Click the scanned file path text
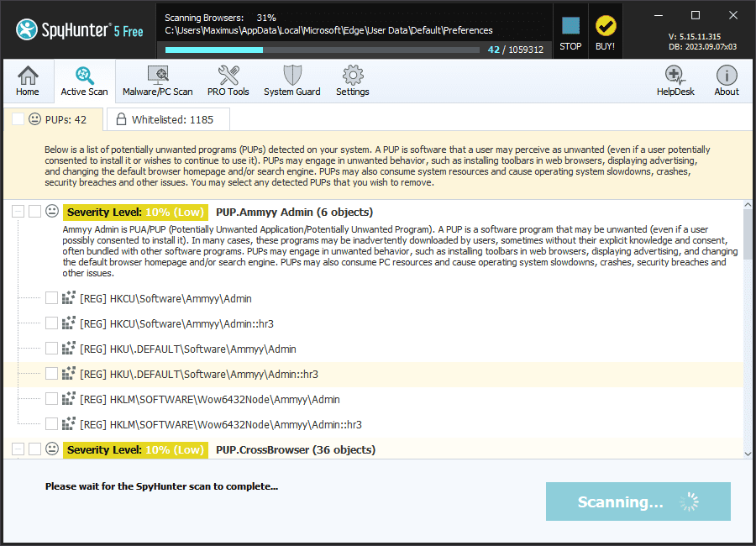Image resolution: width=756 pixels, height=546 pixels. [328, 30]
